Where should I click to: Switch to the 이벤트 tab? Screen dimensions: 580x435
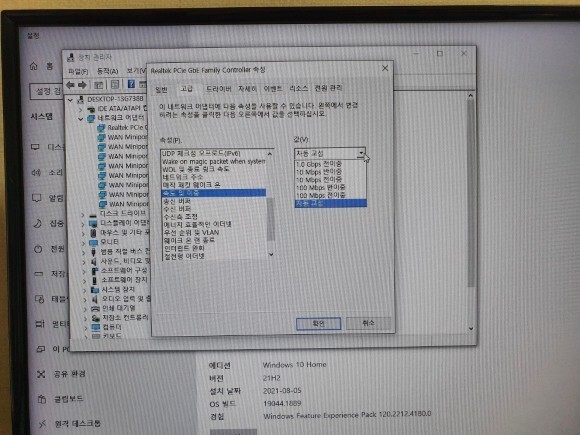tap(273, 89)
